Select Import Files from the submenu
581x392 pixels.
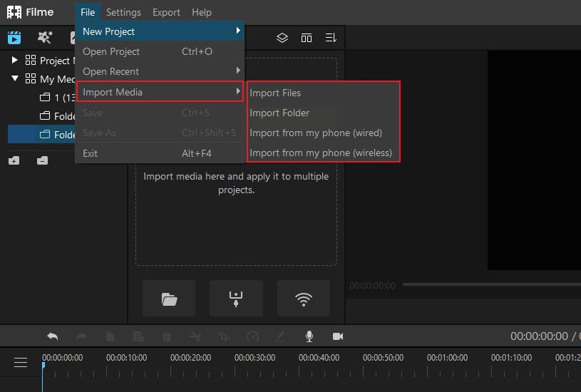[x=275, y=93]
